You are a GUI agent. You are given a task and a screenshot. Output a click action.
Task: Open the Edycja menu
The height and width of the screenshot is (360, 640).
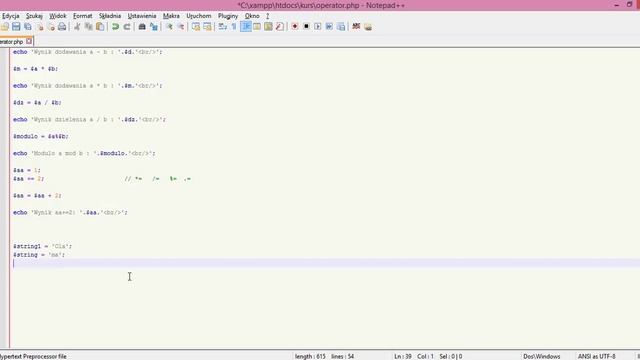pos(11,16)
